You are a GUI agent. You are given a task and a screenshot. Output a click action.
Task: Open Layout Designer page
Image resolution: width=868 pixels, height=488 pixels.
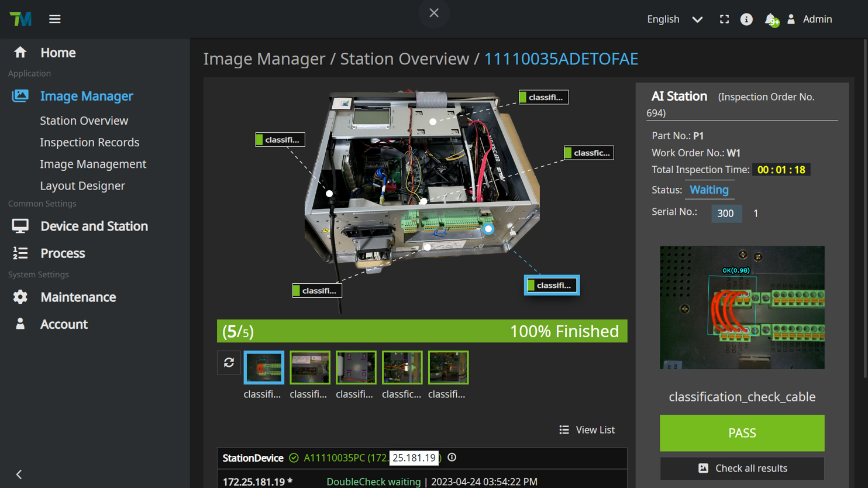[x=82, y=185]
